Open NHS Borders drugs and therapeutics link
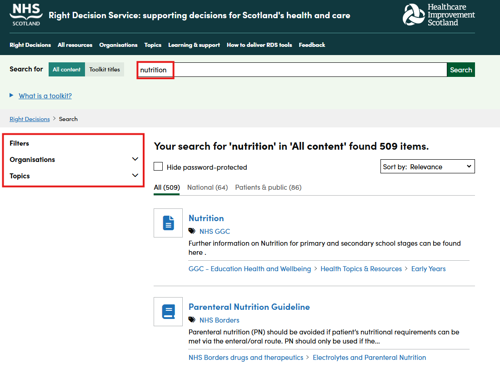The image size is (500, 374). pos(246,357)
